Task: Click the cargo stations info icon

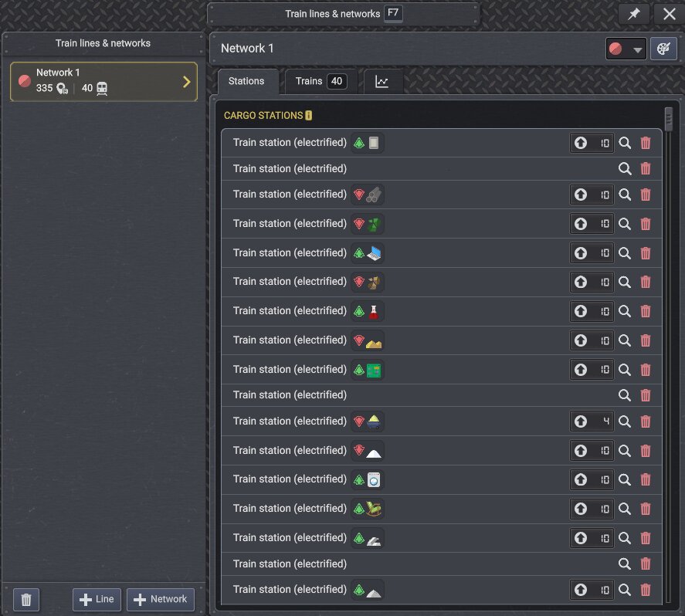Action: point(308,116)
